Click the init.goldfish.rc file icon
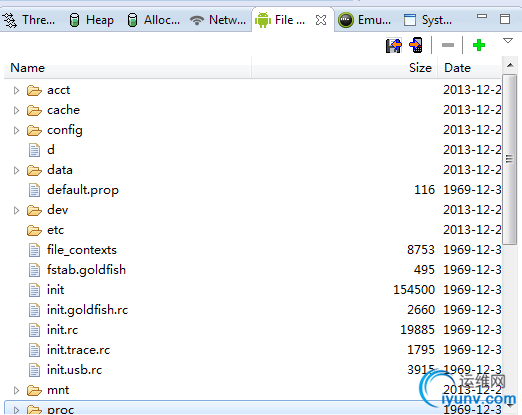Image resolution: width=522 pixels, height=415 pixels. coord(34,310)
